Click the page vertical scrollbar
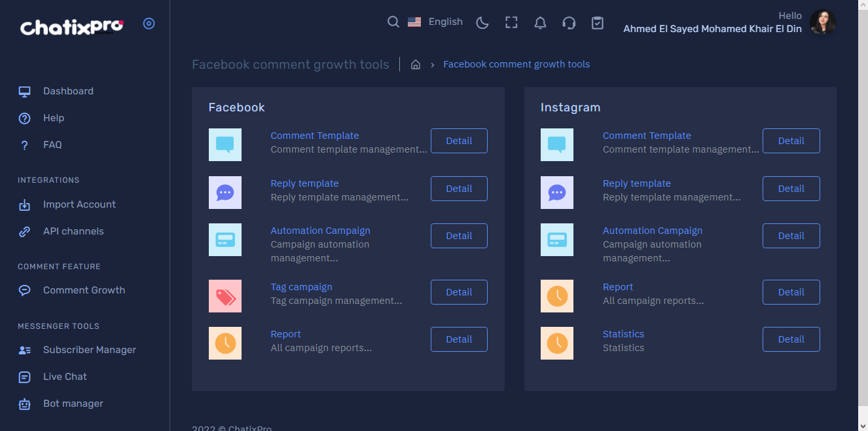 click(863, 216)
